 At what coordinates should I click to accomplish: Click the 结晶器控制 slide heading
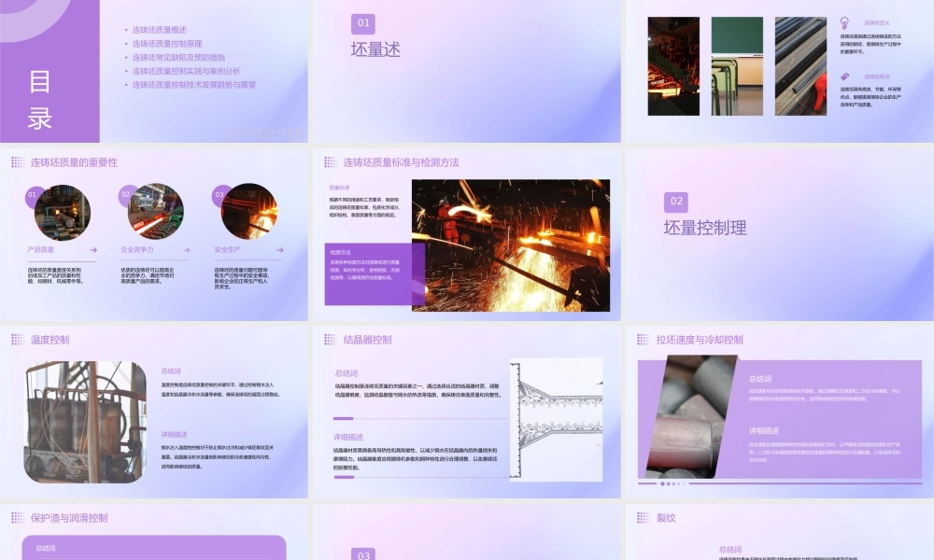point(367,339)
